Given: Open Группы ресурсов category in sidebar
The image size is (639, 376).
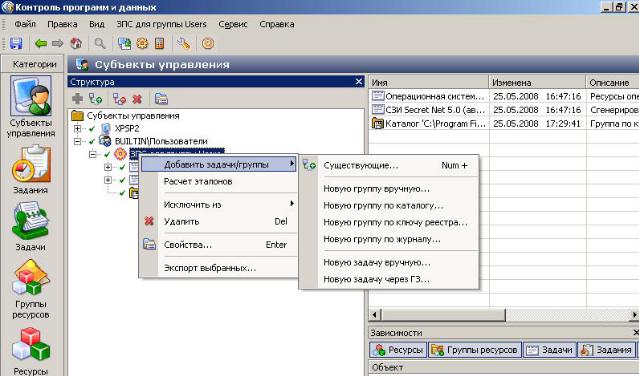Looking at the screenshot, I should (31, 289).
